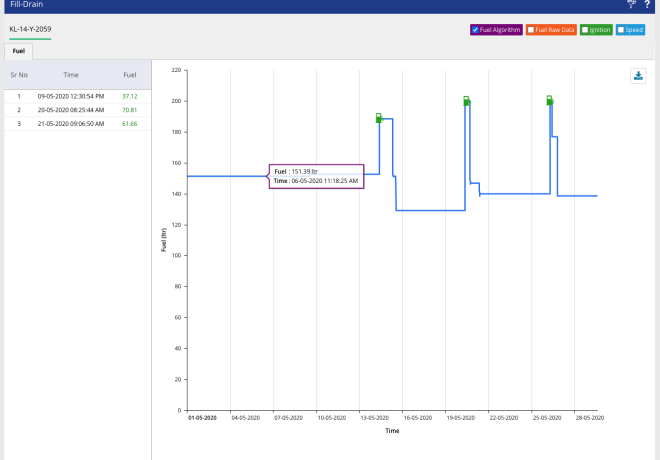Click the filter icon in header

[x=631, y=5]
